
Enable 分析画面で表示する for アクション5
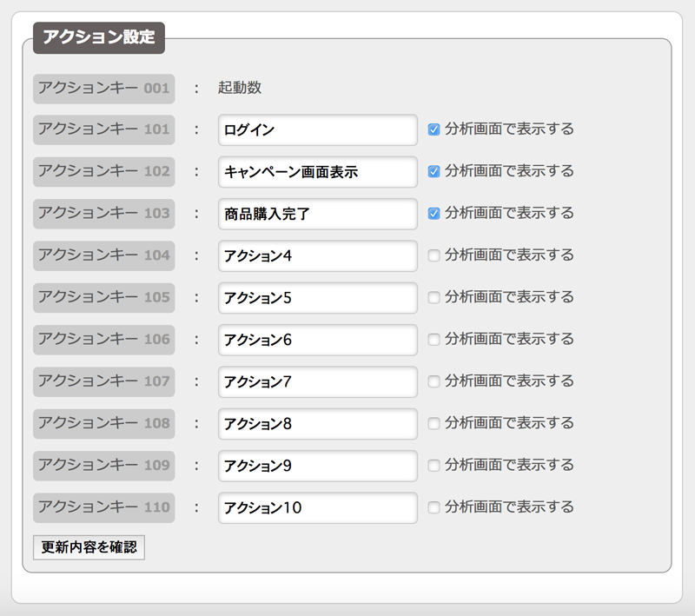[x=434, y=297]
